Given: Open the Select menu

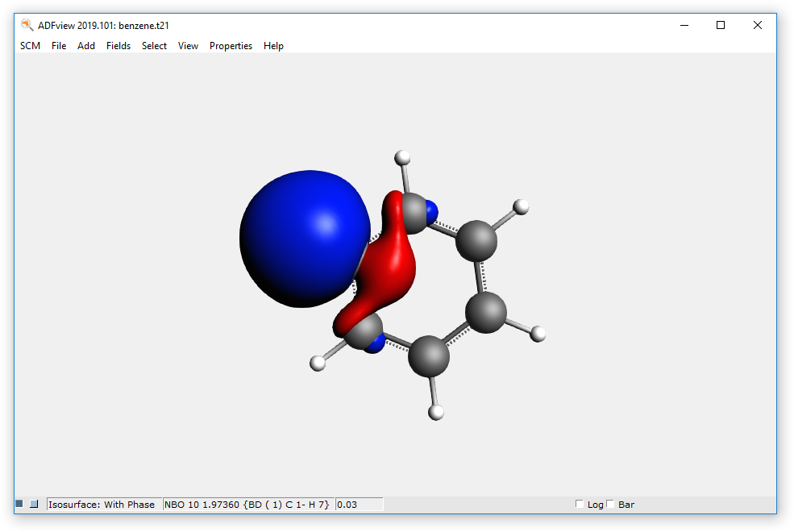Looking at the screenshot, I should click(x=154, y=46).
